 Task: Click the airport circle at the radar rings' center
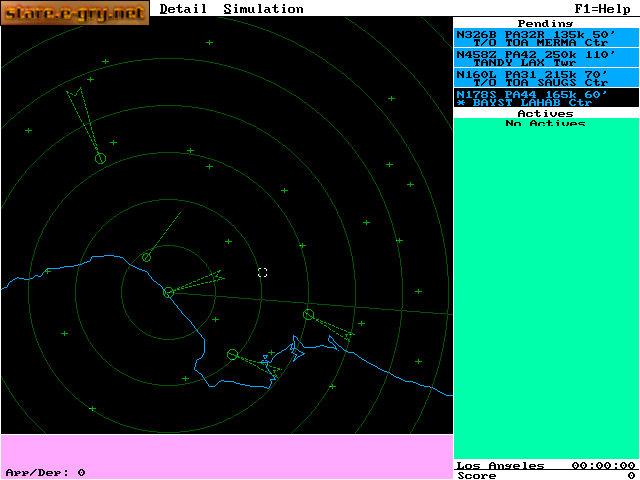(x=168, y=292)
